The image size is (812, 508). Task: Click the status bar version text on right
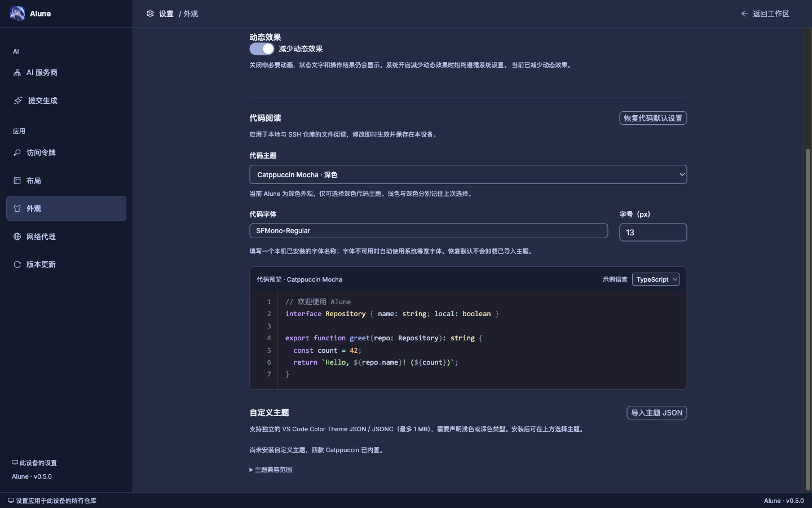[x=784, y=501]
